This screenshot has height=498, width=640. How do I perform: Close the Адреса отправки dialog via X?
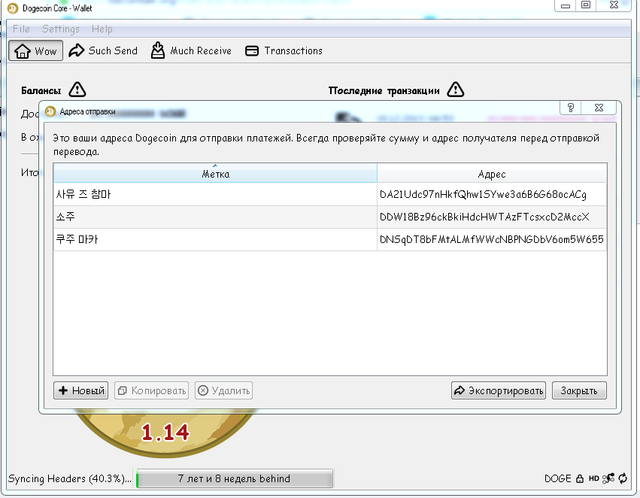(599, 107)
